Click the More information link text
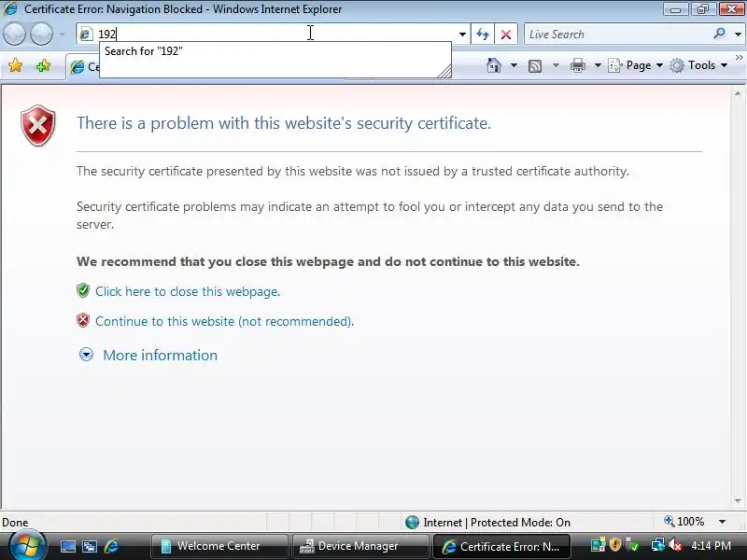Image resolution: width=747 pixels, height=560 pixels. 160,356
